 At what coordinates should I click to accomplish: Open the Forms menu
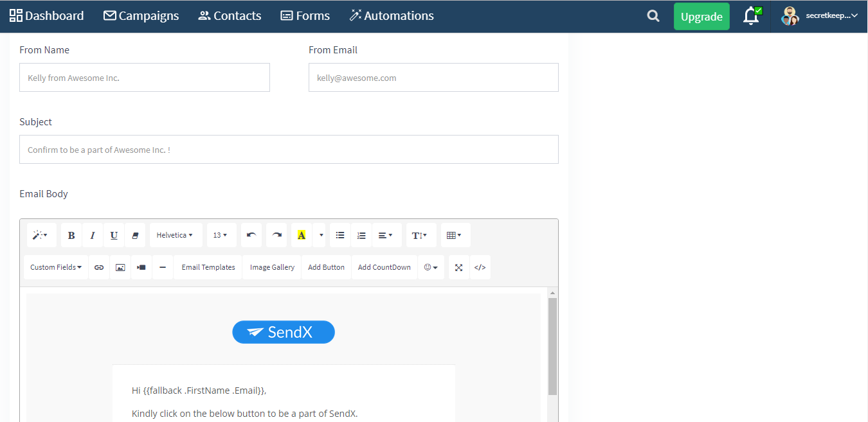coord(305,16)
